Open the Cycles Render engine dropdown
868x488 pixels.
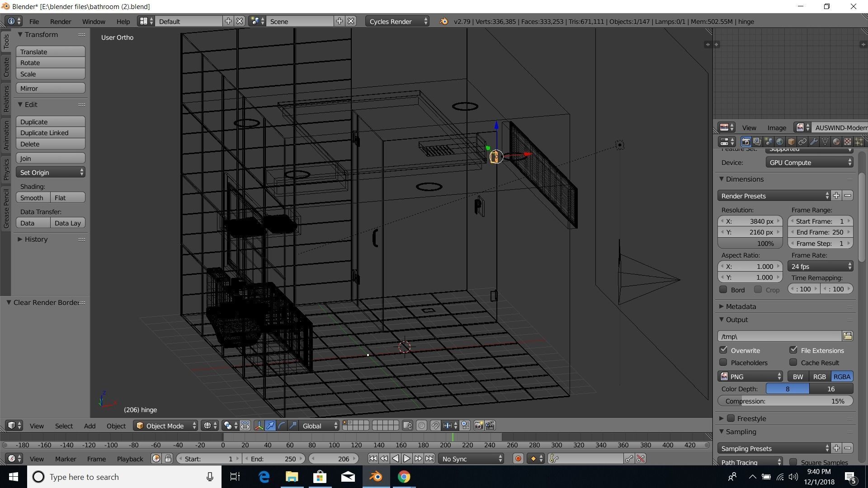coord(397,21)
